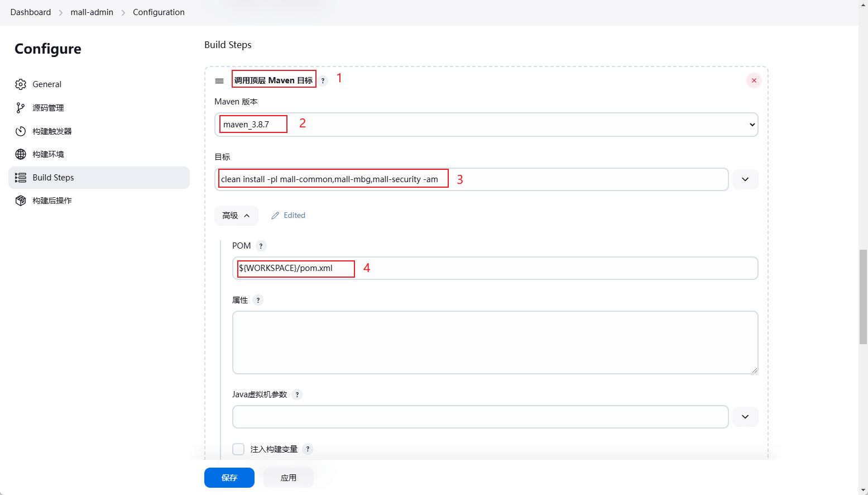
Task: Expand the 目标 field with chevron button
Action: coord(745,179)
